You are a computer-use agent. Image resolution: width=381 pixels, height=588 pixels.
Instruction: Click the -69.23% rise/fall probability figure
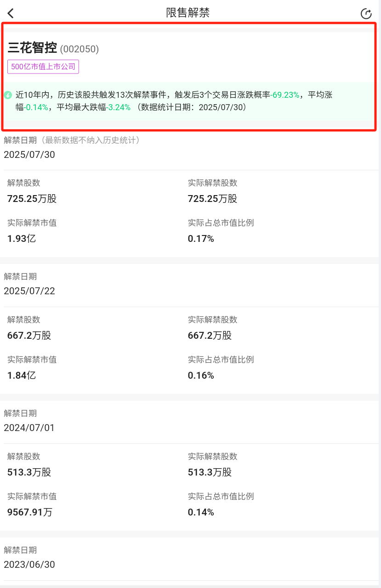coord(285,95)
